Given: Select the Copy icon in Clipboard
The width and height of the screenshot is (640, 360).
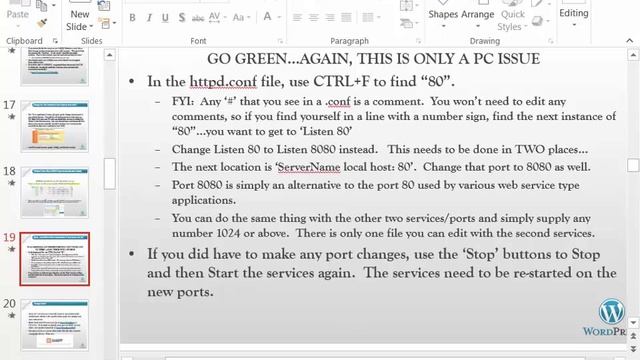Looking at the screenshot, I should pyautogui.click(x=42, y=6).
